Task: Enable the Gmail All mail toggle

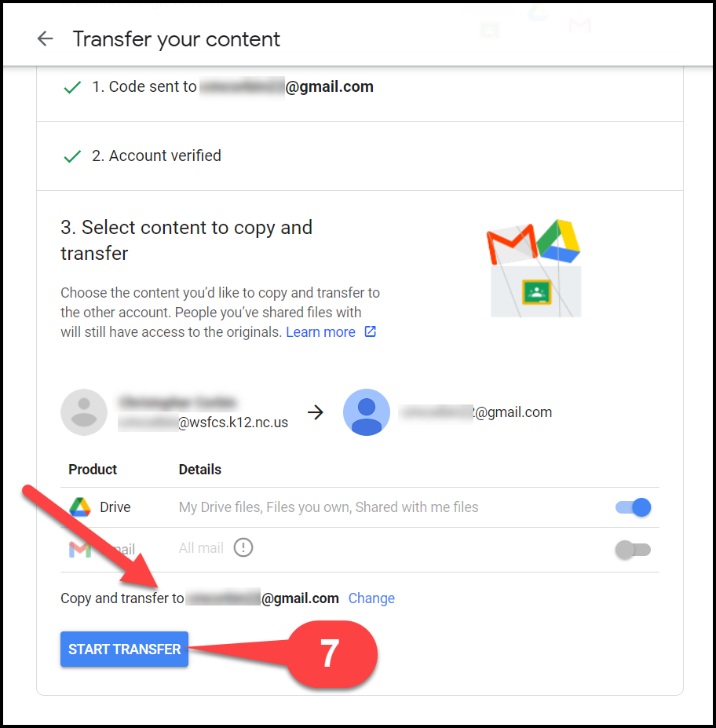Action: (634, 550)
